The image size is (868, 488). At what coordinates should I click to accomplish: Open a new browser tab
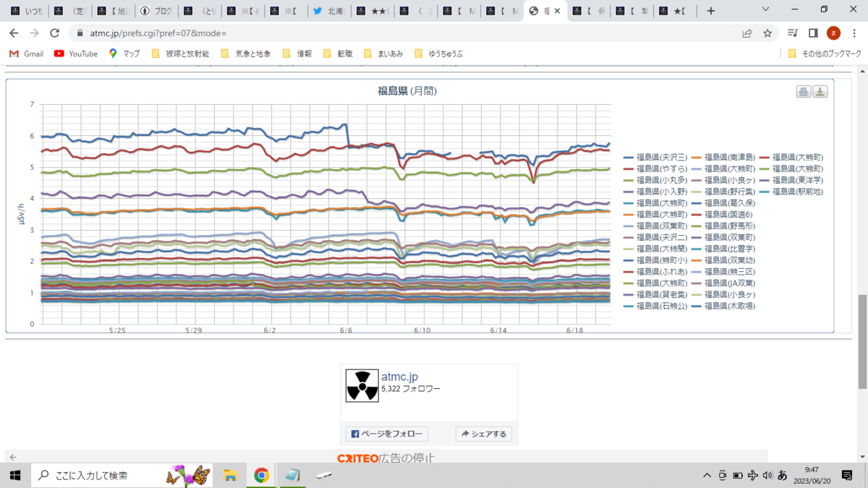pyautogui.click(x=711, y=11)
